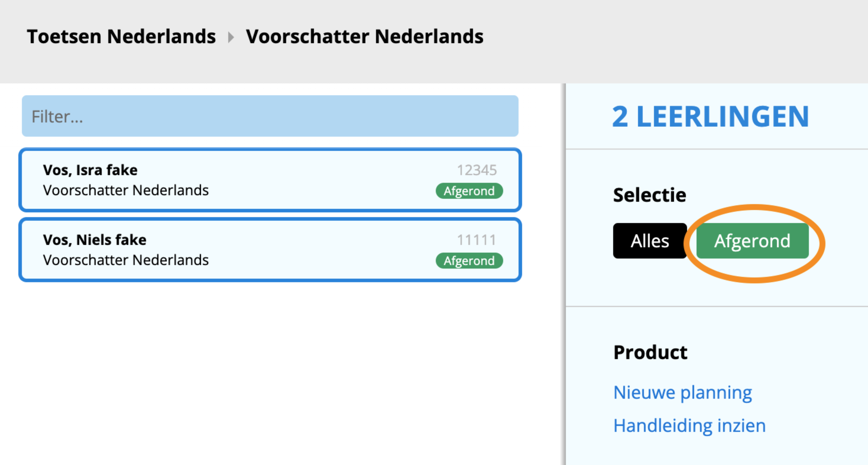Select student Vos, Niels fake
Viewport: 868px width, 465px height.
tap(95, 240)
